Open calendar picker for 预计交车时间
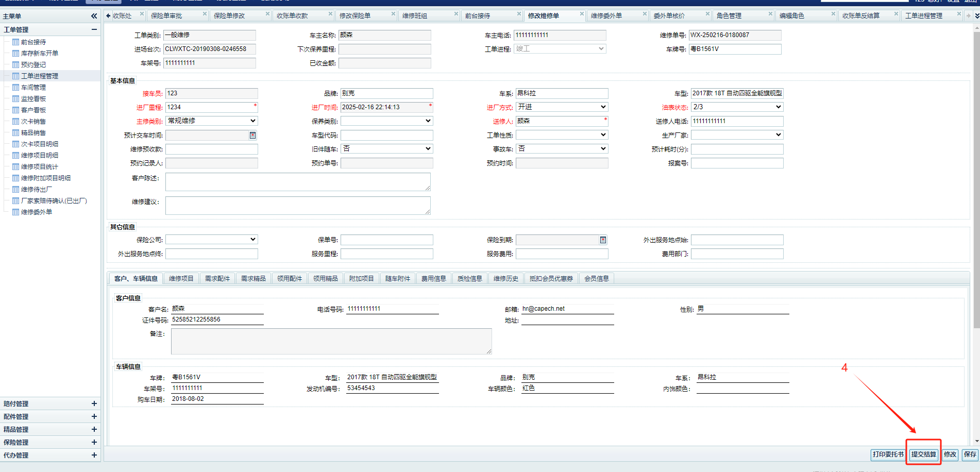This screenshot has height=472, width=980. point(252,135)
